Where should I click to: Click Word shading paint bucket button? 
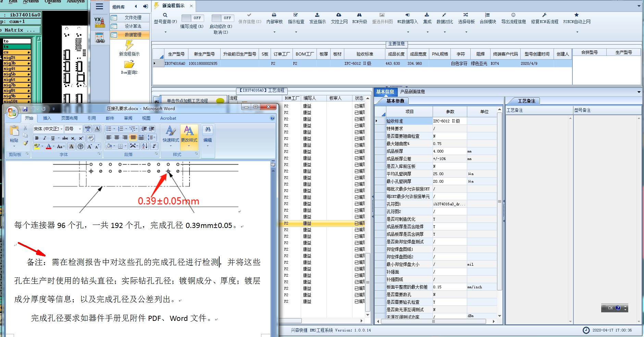coord(109,146)
